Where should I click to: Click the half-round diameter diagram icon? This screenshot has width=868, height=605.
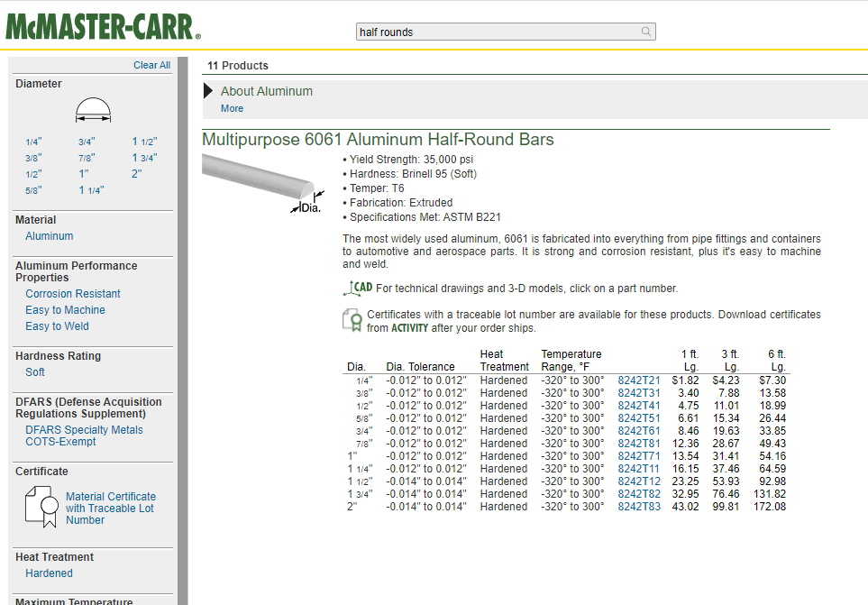(x=93, y=110)
